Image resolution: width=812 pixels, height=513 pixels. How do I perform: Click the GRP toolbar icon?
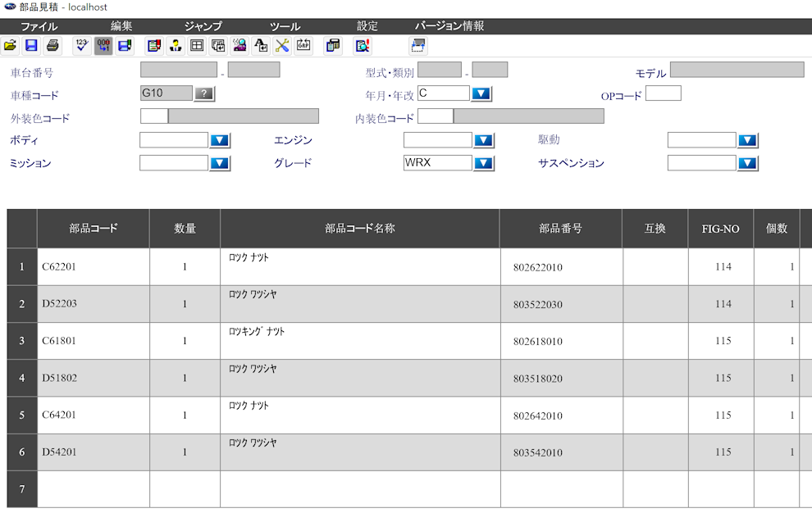[303, 46]
